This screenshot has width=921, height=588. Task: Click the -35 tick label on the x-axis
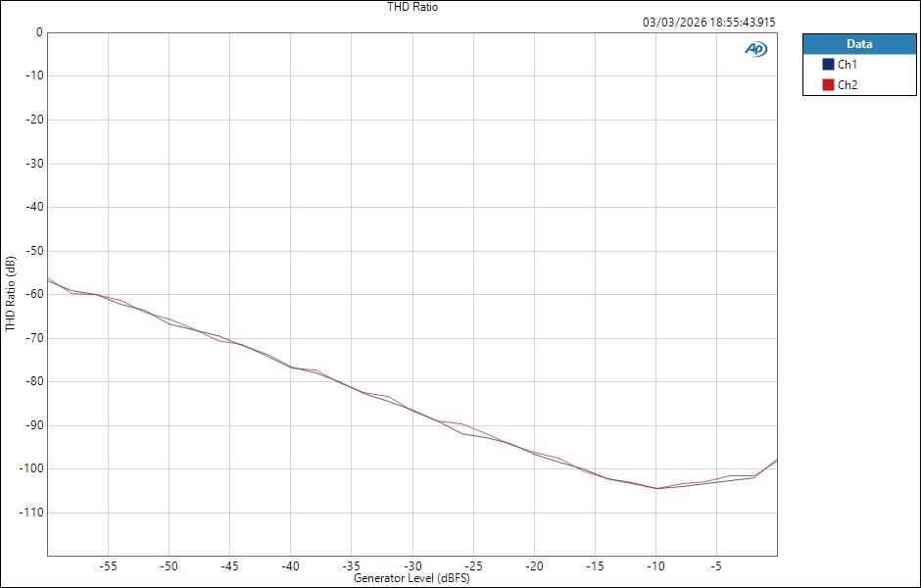[351, 566]
